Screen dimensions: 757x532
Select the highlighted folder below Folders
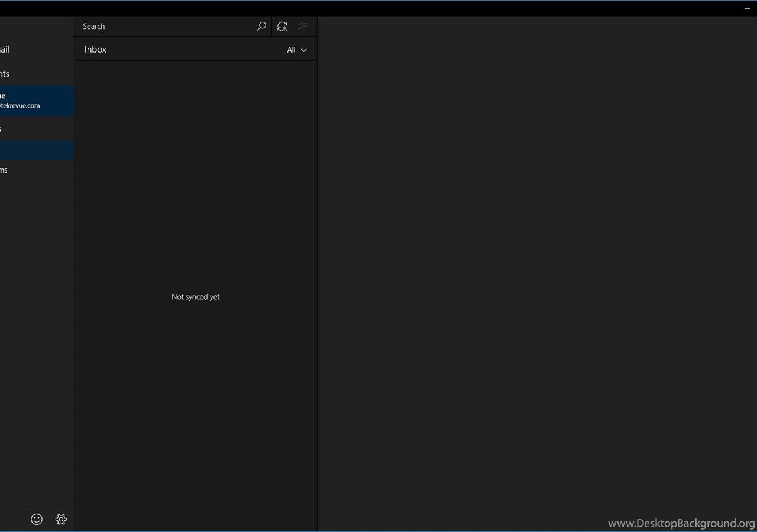coord(35,150)
